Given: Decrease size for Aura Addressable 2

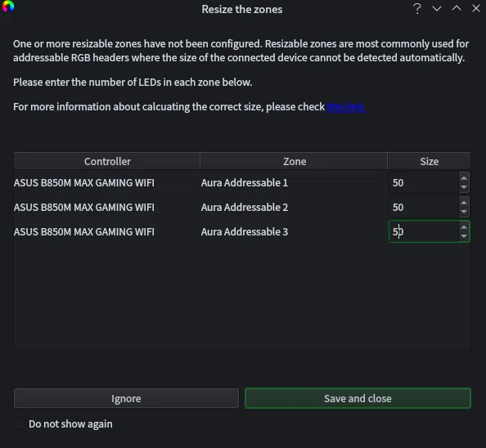Looking at the screenshot, I should coord(464,212).
